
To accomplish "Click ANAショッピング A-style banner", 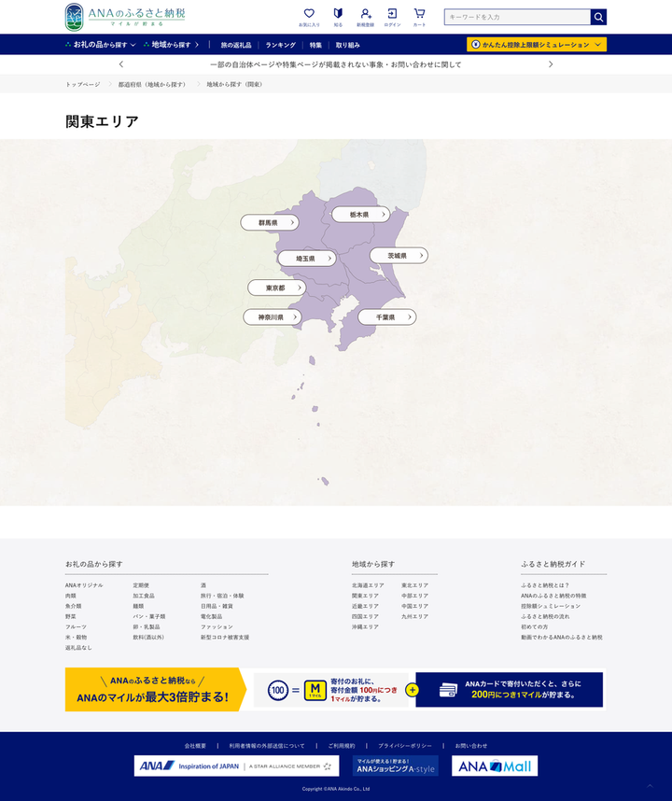I will tap(395, 766).
